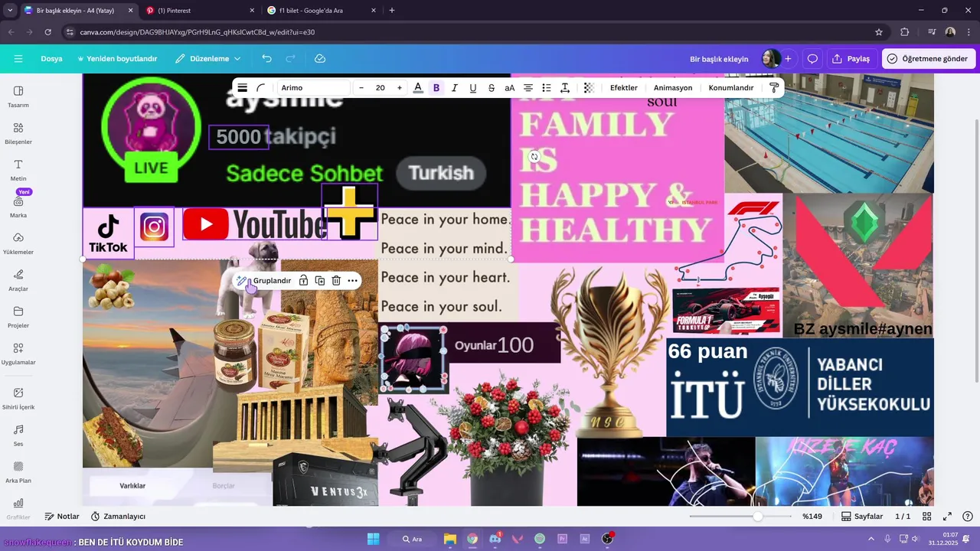980x551 pixels.
Task: Open the Projeler folder panel
Action: point(18,317)
